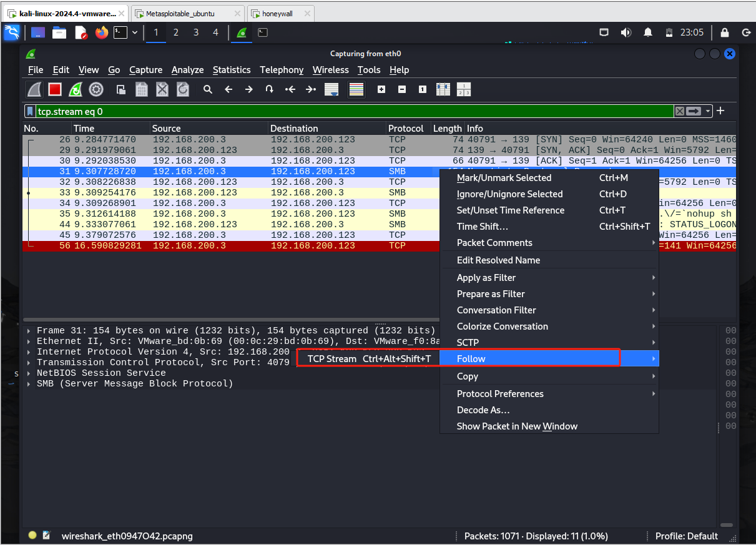The height and width of the screenshot is (545, 756).
Task: Expand the Copy submenu
Action: [549, 376]
